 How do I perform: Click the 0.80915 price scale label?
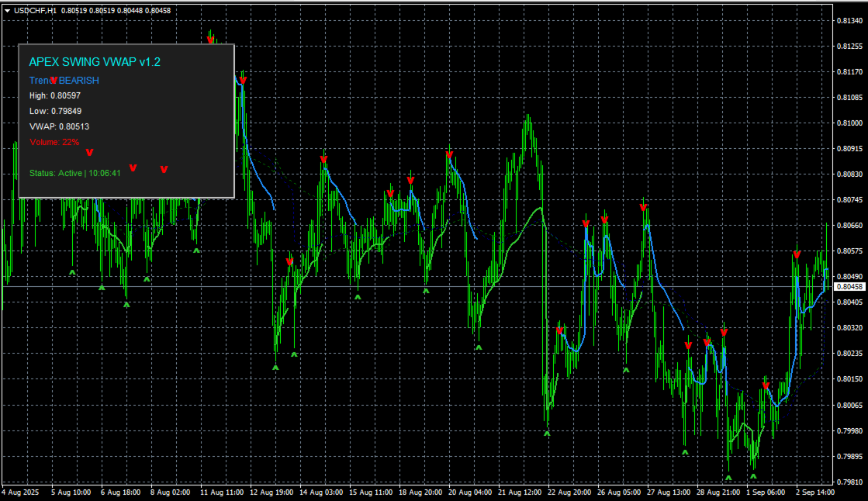tap(849, 149)
